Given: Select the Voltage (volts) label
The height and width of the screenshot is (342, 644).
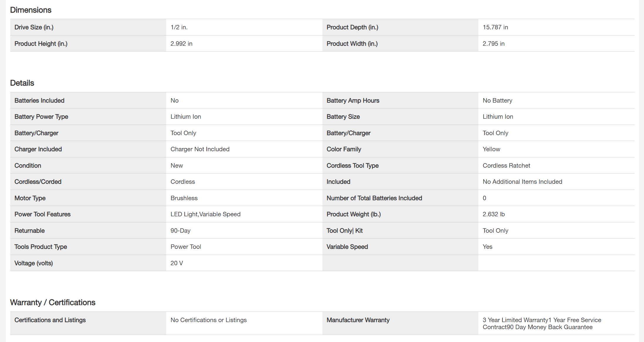Looking at the screenshot, I should tap(34, 263).
